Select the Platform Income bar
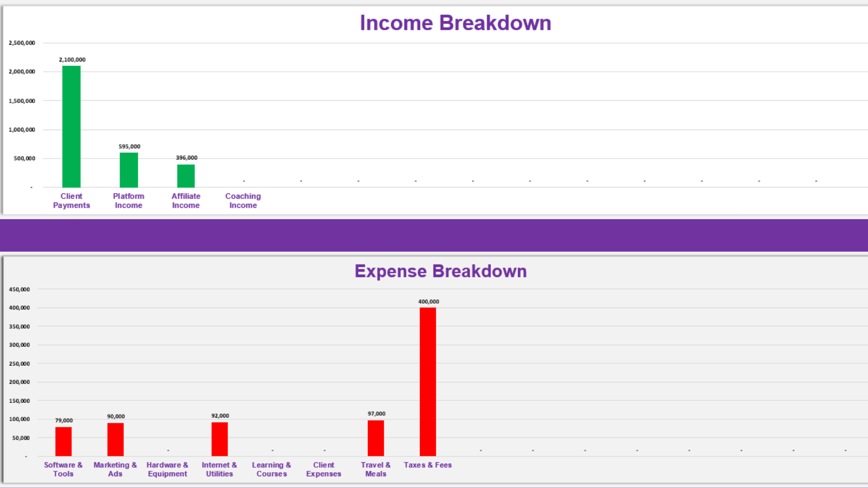 pyautogui.click(x=128, y=169)
